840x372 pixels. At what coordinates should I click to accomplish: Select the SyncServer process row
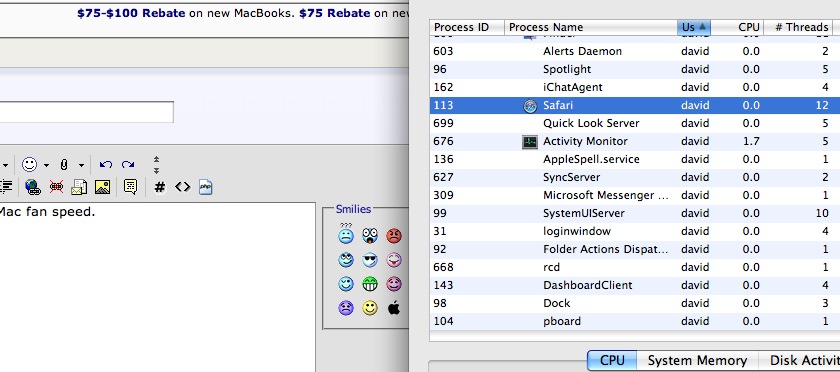pos(635,177)
